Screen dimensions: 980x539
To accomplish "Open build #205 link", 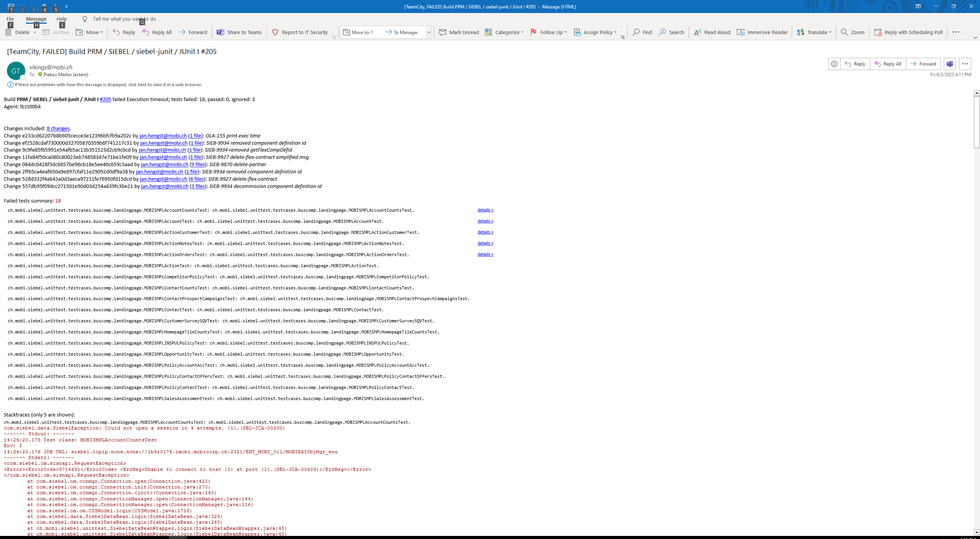I will [x=105, y=99].
